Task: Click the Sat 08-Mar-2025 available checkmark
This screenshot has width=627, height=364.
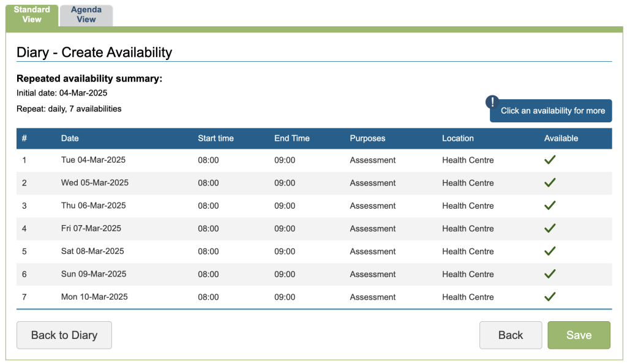Action: point(550,251)
